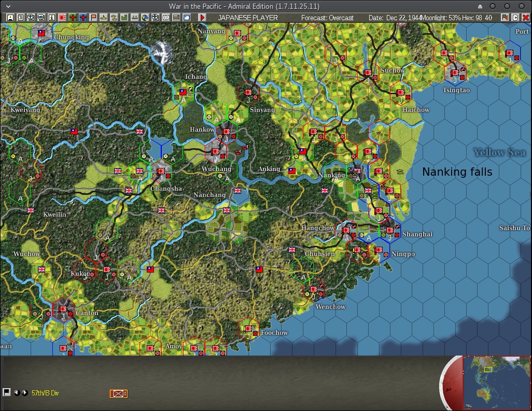Click the 'Nanking falls' map label
The width and height of the screenshot is (532, 411).
(x=457, y=172)
